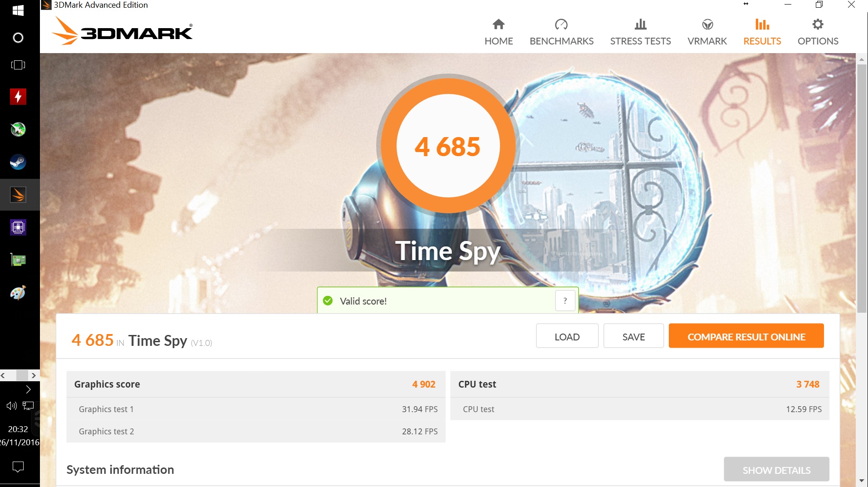Click the taskbar scroll right arrow
Screen dimensions: 868x487
pos(34,375)
